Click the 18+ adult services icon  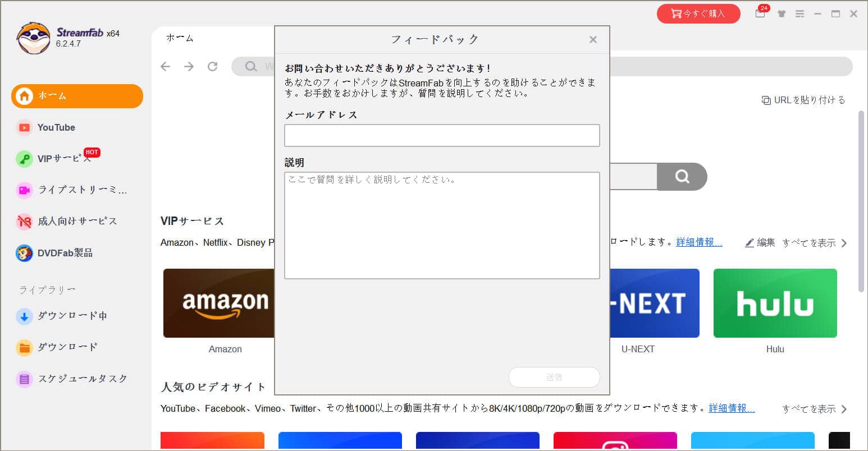(x=24, y=222)
